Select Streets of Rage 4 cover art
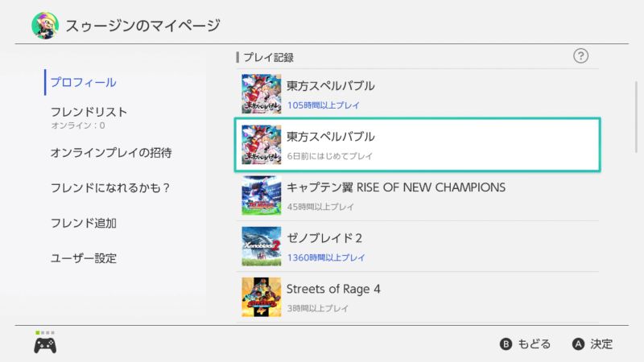Screen dimensions: 644x362 [262, 297]
